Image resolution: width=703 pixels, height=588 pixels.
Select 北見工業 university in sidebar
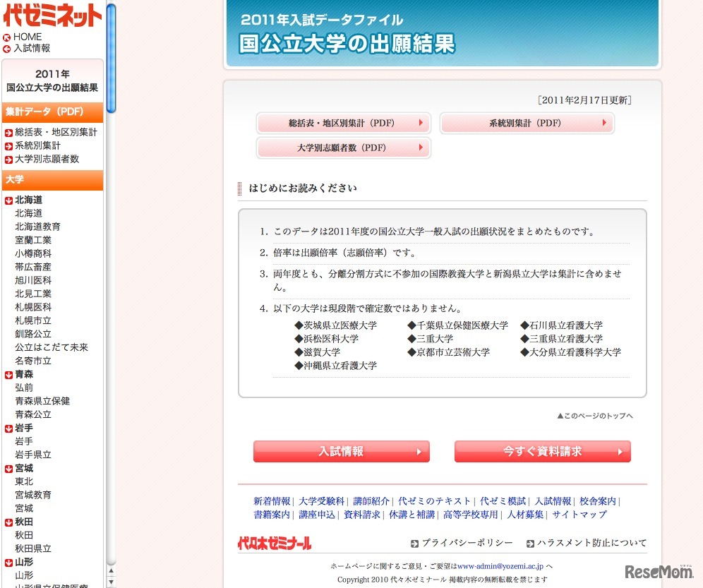[x=33, y=294]
